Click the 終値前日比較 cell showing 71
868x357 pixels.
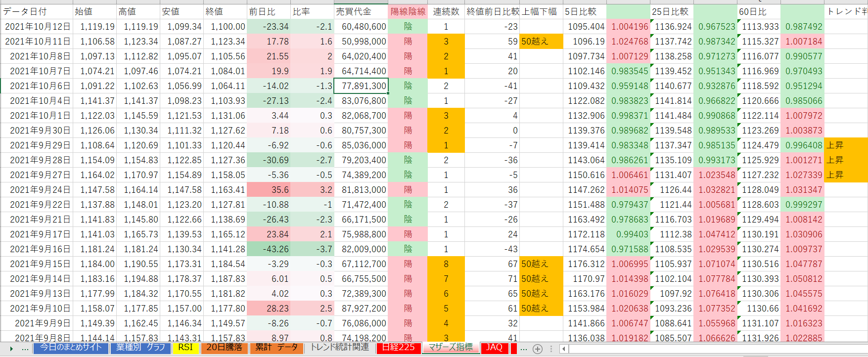(x=492, y=279)
